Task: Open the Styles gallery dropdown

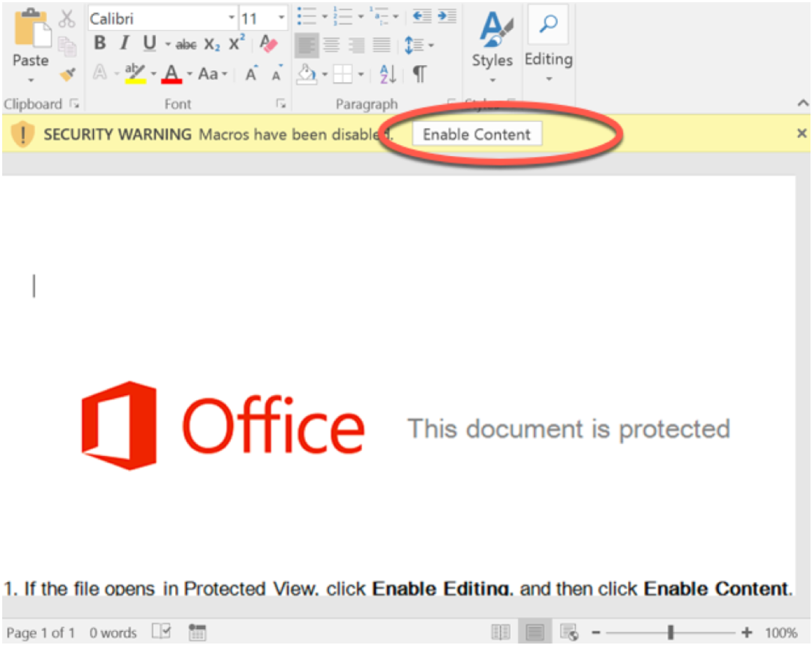Action: tap(492, 47)
